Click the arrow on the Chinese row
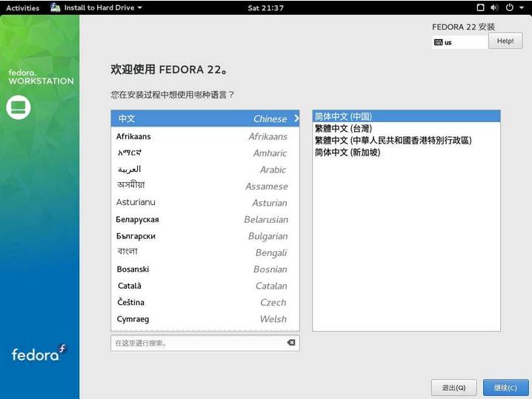Screen dimensions: 532x399 [x=296, y=118]
